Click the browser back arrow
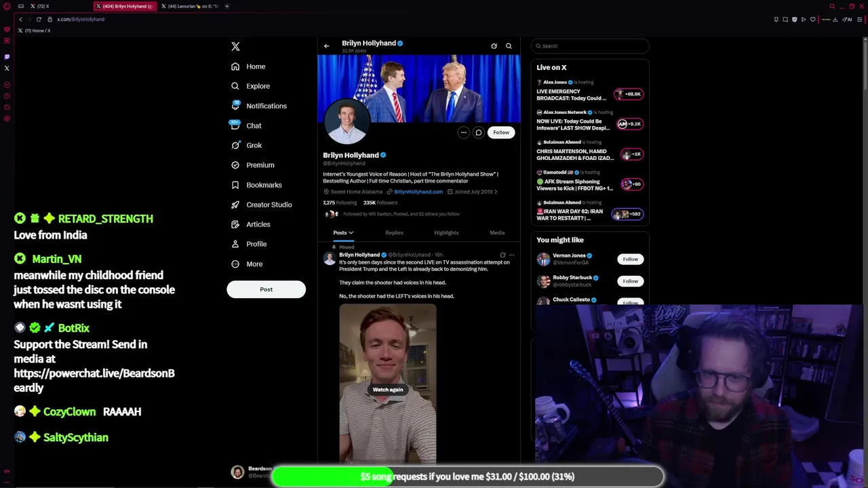The height and width of the screenshot is (488, 868). coord(20,19)
